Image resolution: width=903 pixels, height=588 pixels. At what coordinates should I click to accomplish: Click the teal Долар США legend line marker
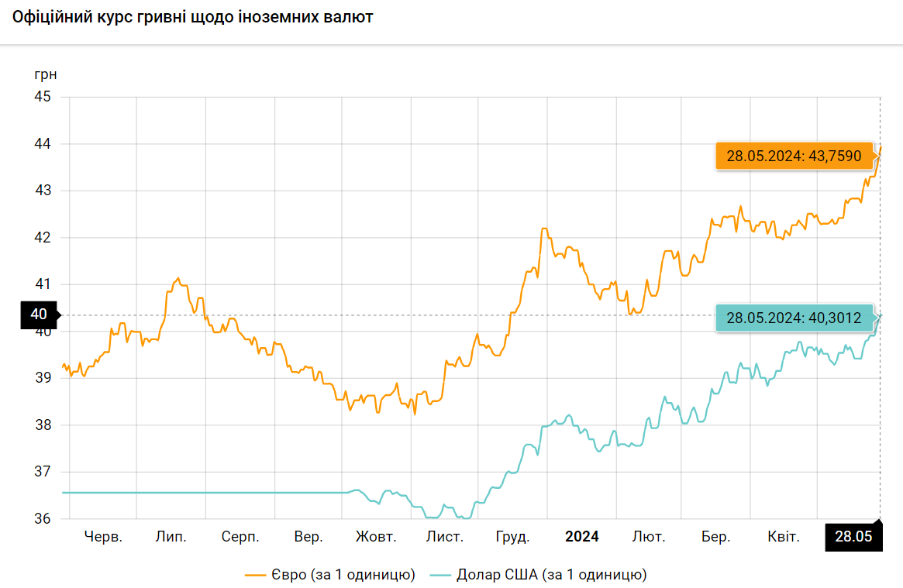tap(440, 575)
